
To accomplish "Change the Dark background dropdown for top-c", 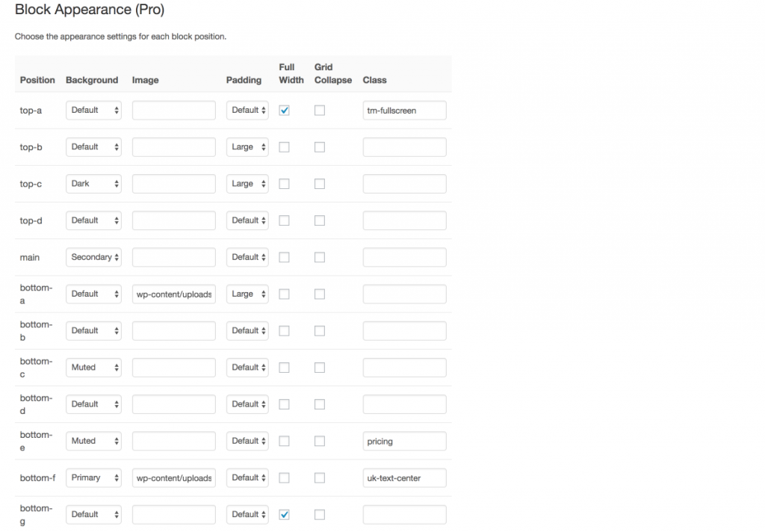I will point(93,183).
